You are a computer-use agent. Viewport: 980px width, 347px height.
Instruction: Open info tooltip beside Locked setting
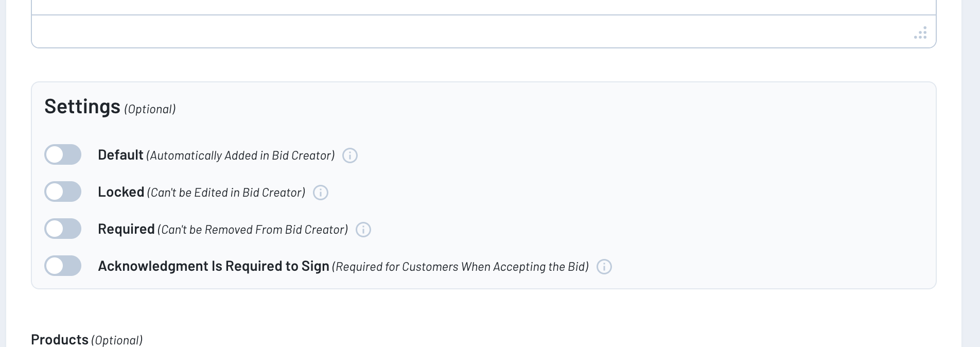[x=321, y=193]
